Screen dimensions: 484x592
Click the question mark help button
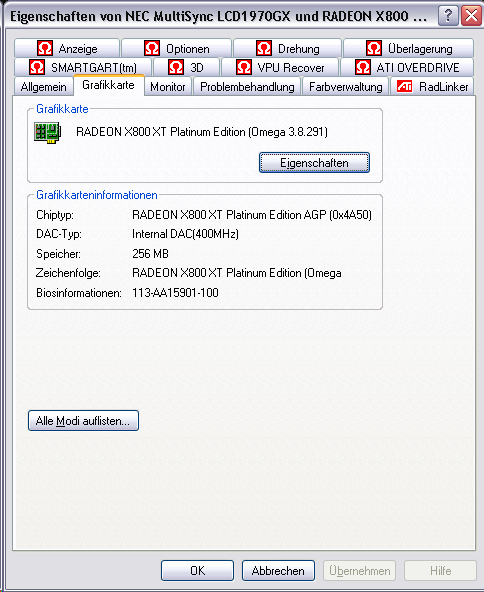(448, 16)
